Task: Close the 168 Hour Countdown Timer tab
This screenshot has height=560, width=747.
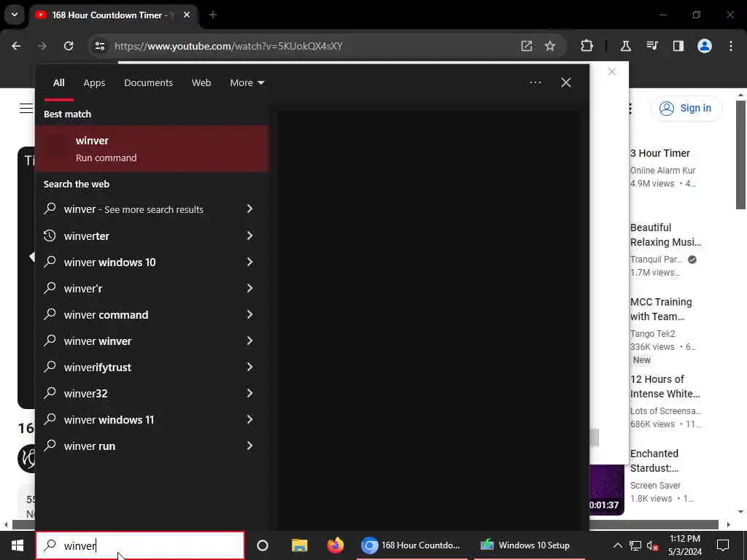Action: pos(187,15)
